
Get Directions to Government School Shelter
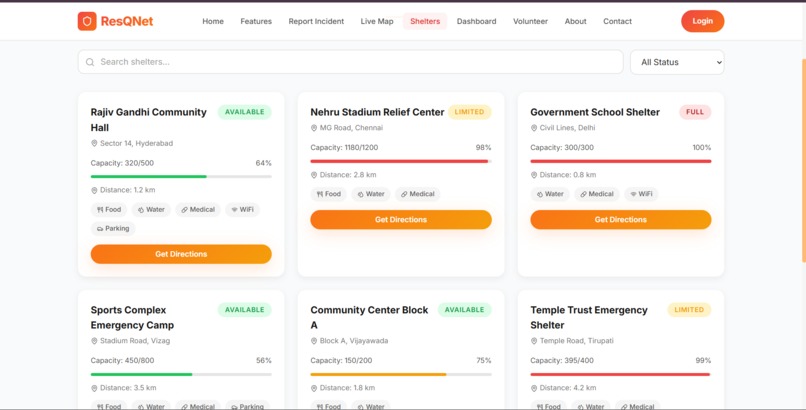click(x=620, y=219)
